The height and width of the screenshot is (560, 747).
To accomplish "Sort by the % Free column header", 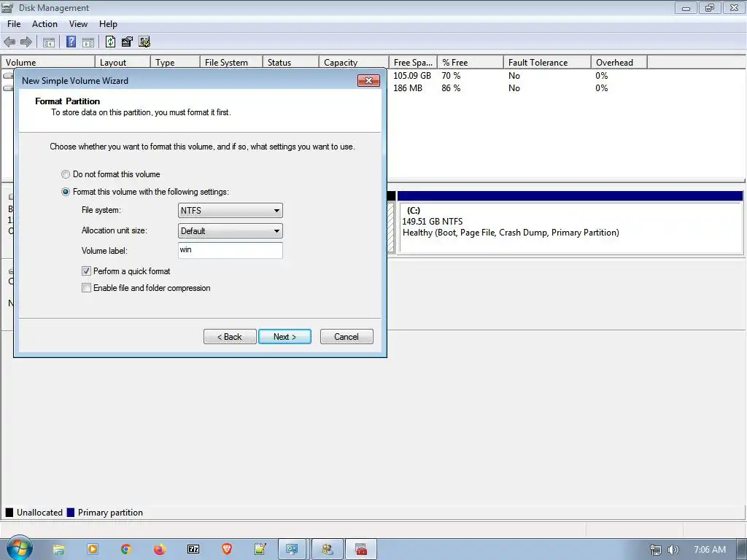I will [x=471, y=63].
